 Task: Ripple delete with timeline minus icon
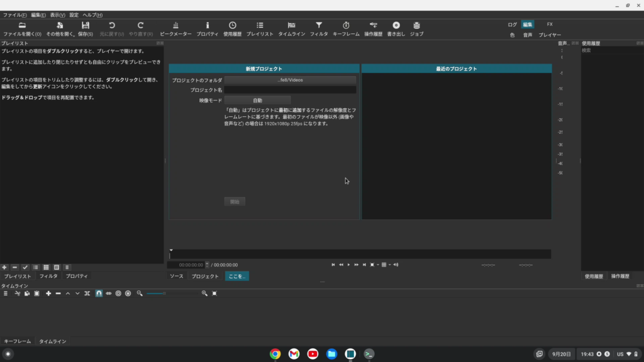click(x=58, y=293)
